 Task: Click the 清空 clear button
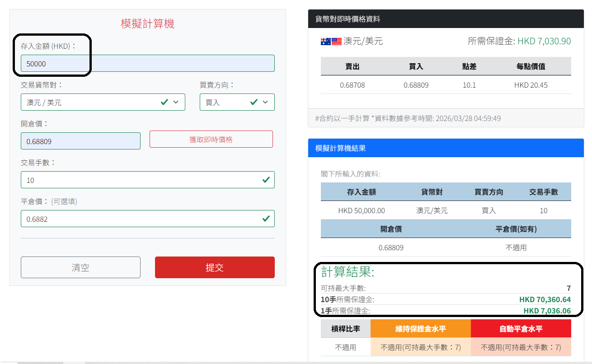pos(80,267)
